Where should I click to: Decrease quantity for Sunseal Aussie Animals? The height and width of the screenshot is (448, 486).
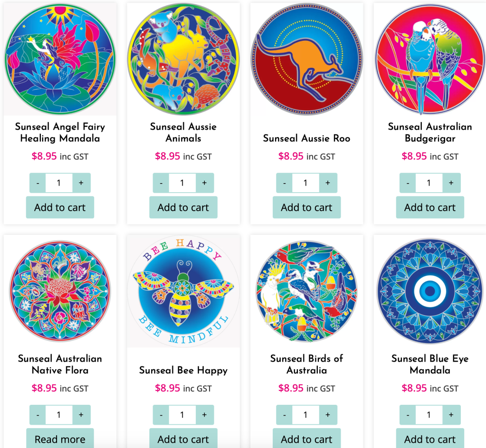(161, 183)
